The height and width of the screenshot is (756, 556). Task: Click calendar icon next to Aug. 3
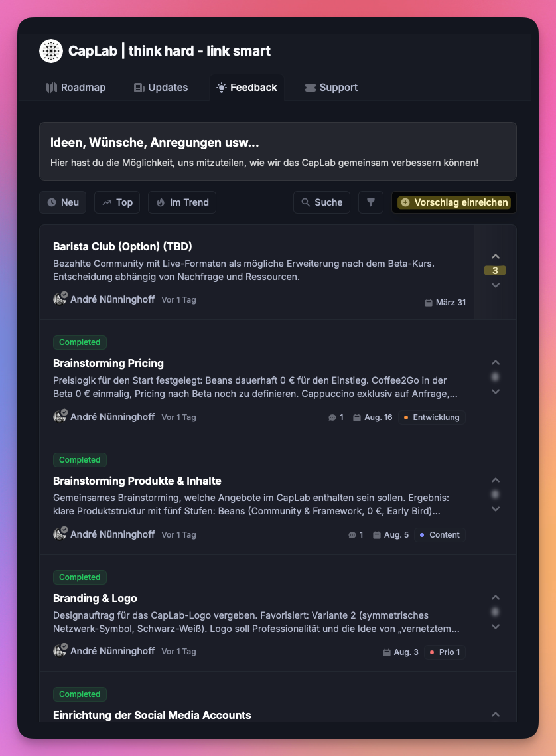(387, 652)
